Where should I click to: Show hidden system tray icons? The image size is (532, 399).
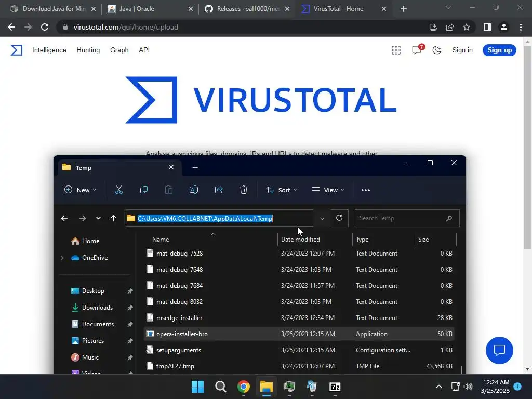[x=438, y=387]
